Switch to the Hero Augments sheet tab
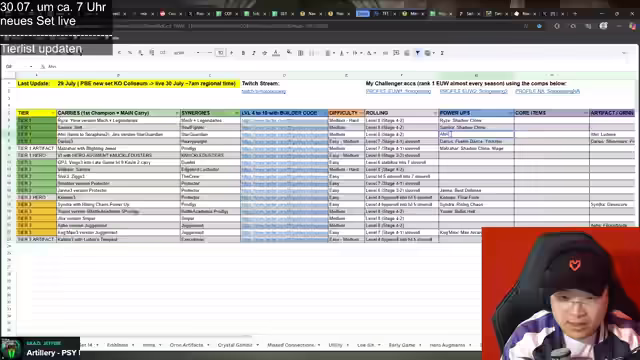 447,345
